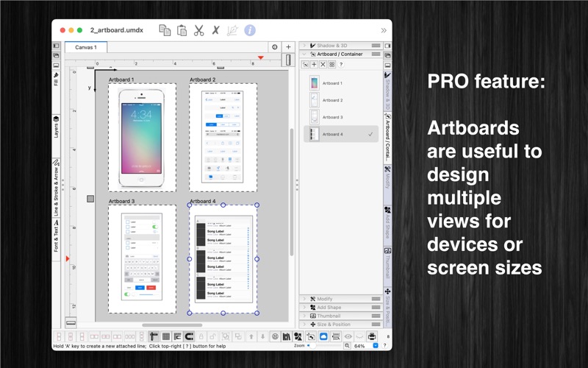This screenshot has height=368, width=588.
Task: Click the blue cloud icon
Action: tap(323, 336)
